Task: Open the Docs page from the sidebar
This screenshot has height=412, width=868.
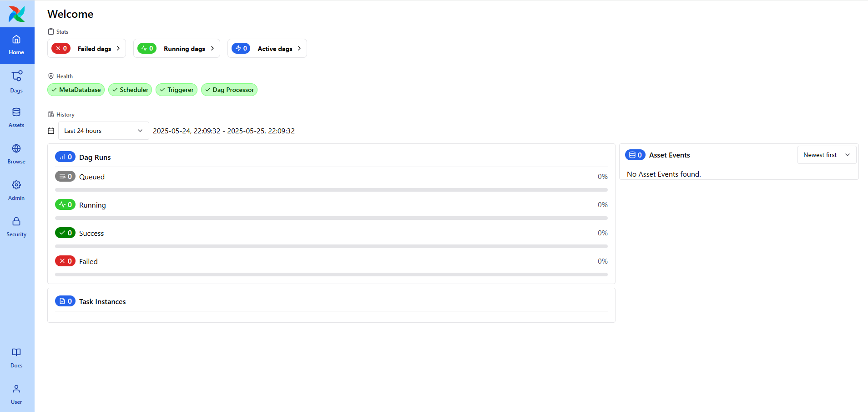Action: pos(16,356)
